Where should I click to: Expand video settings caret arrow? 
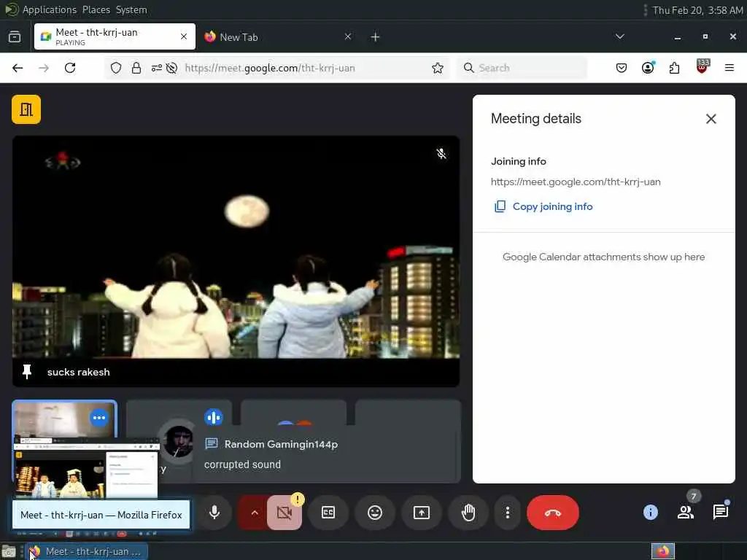[255, 513]
